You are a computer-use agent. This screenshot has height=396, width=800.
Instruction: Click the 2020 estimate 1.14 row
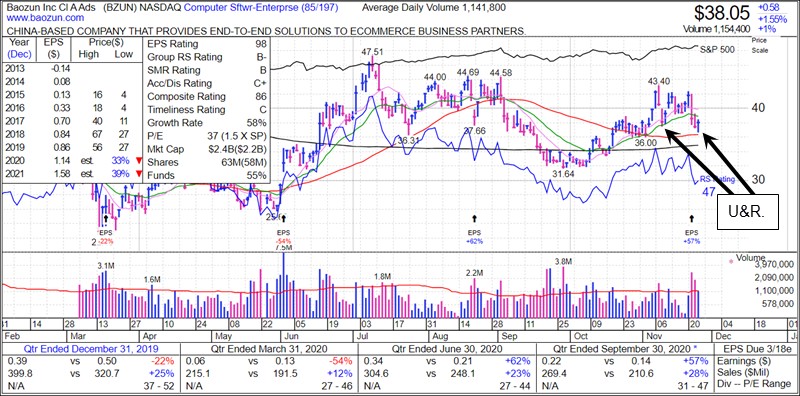tap(71, 162)
